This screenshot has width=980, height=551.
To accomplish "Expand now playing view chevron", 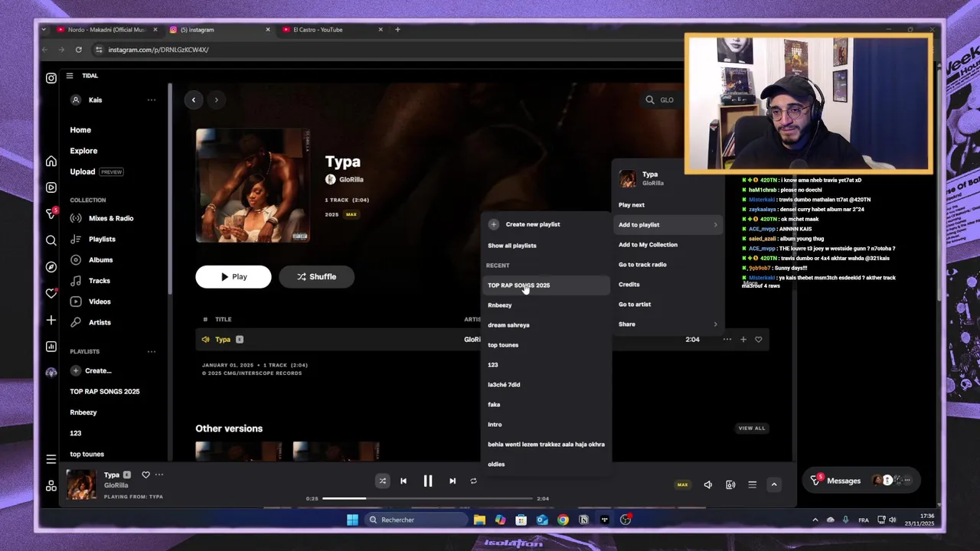I will click(774, 484).
